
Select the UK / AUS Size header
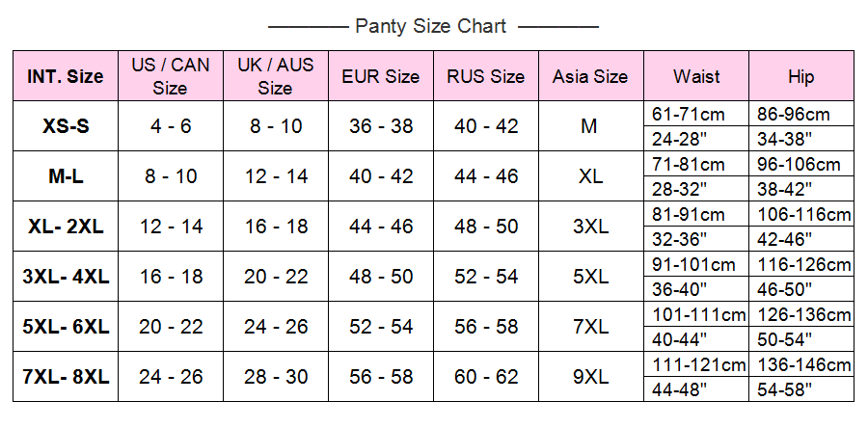pos(276,76)
